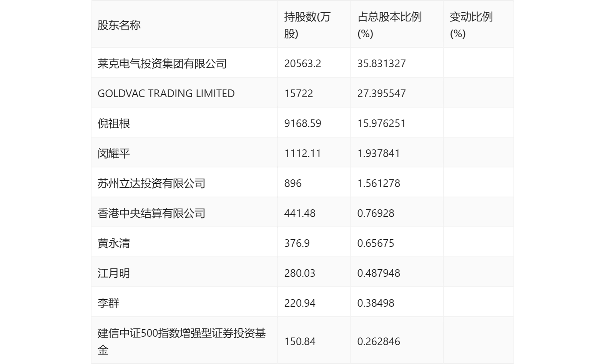
Task: Select GOLDVAC TRADING LIMITED row name
Action: point(166,94)
